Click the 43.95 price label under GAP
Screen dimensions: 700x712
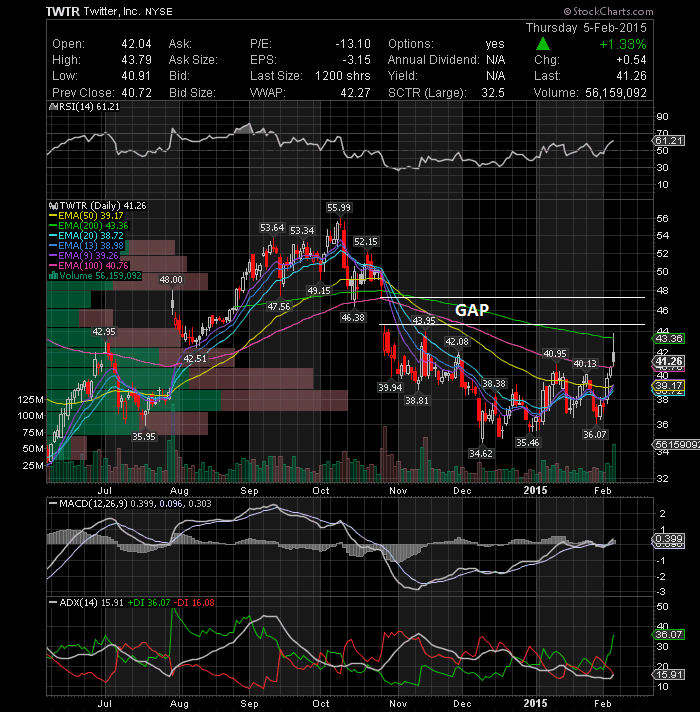(x=424, y=321)
